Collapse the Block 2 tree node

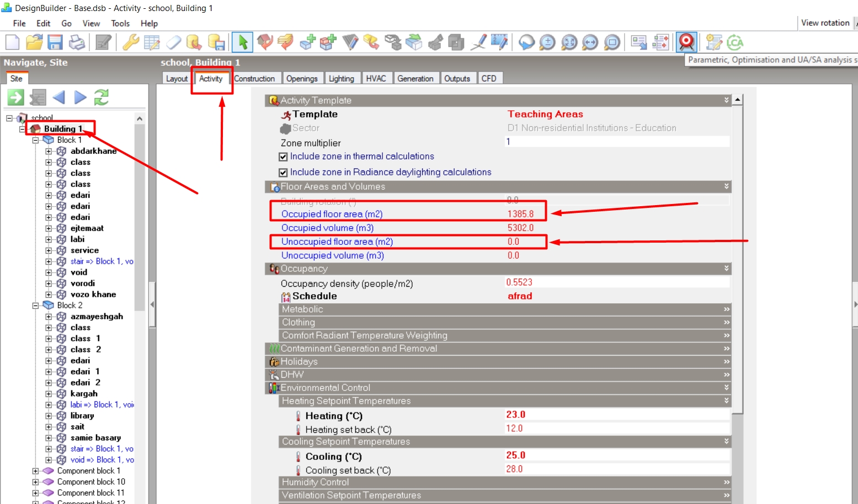coord(35,305)
